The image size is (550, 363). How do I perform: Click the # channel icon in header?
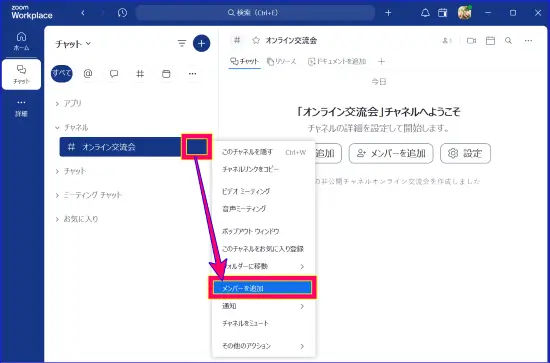[x=237, y=40]
